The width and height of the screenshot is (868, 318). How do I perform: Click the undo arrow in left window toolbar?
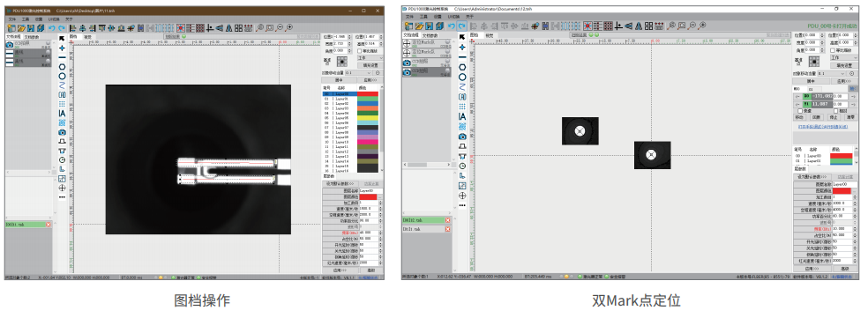point(52,27)
